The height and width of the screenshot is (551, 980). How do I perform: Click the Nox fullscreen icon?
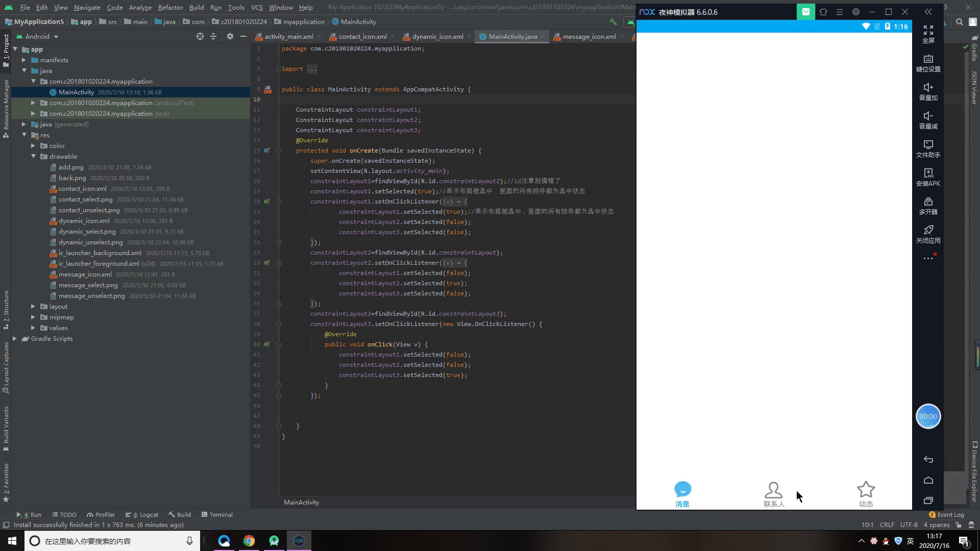point(928,31)
